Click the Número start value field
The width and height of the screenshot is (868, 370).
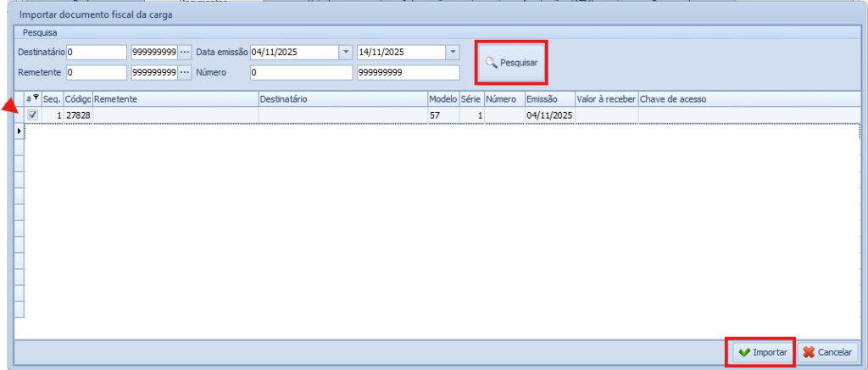click(x=300, y=73)
